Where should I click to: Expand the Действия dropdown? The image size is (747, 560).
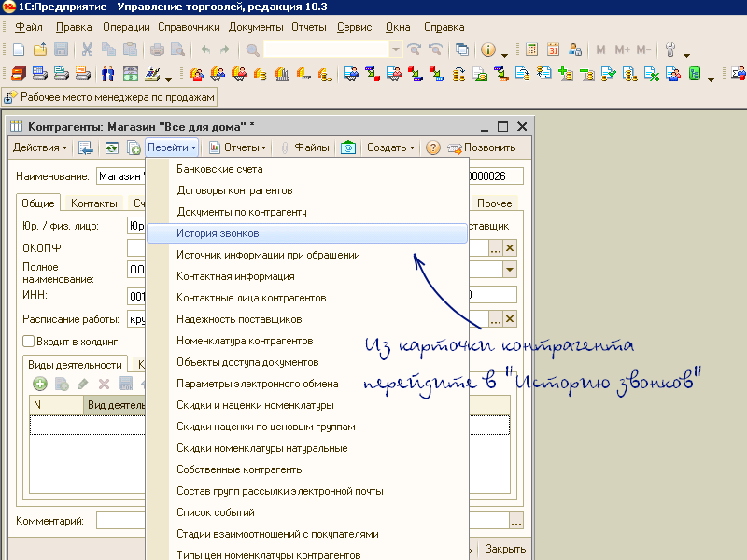click(40, 147)
